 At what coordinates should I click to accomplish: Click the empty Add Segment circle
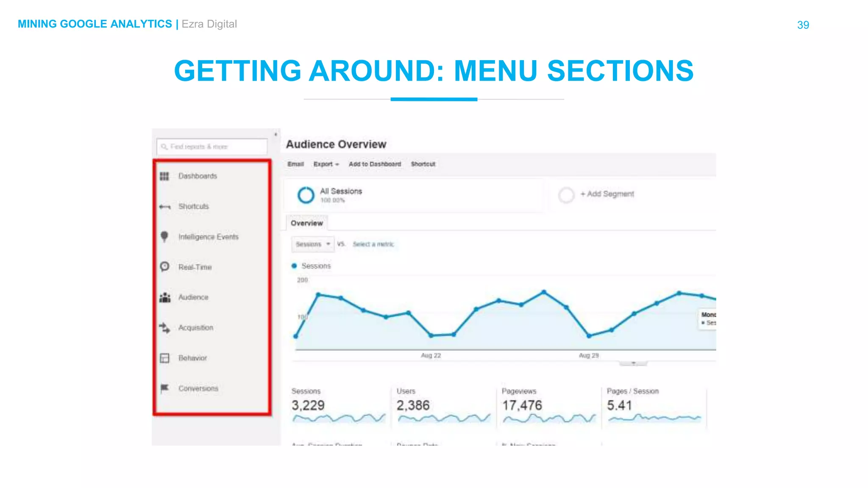pos(566,195)
